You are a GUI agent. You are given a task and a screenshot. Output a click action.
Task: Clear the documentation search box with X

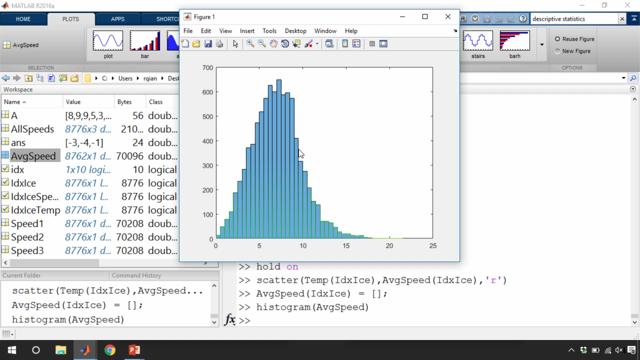click(x=622, y=19)
